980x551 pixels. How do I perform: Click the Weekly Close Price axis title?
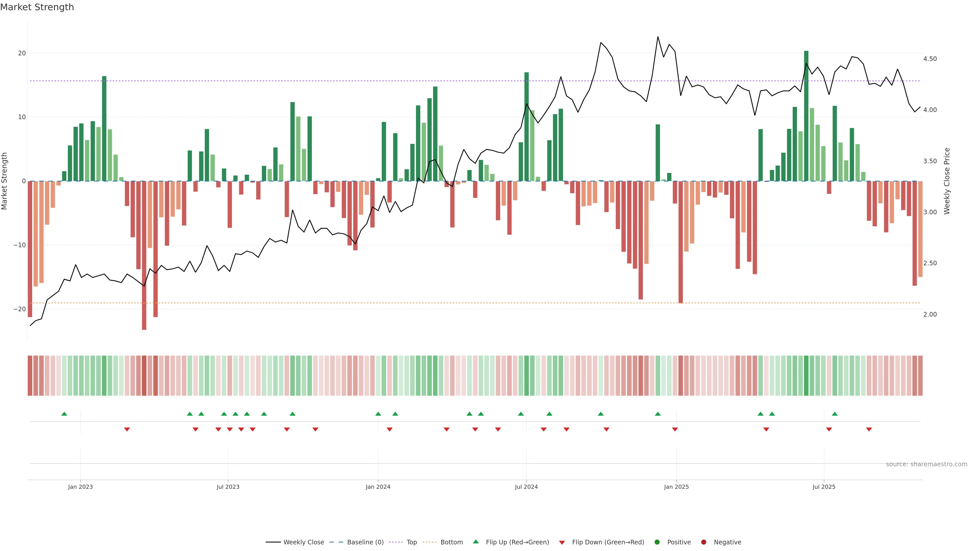[x=947, y=181]
